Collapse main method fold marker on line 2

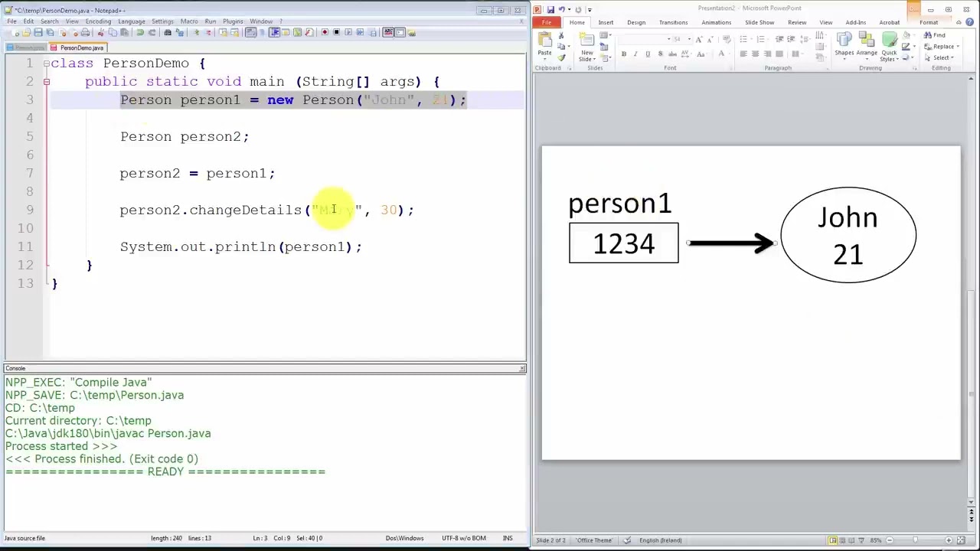46,82
